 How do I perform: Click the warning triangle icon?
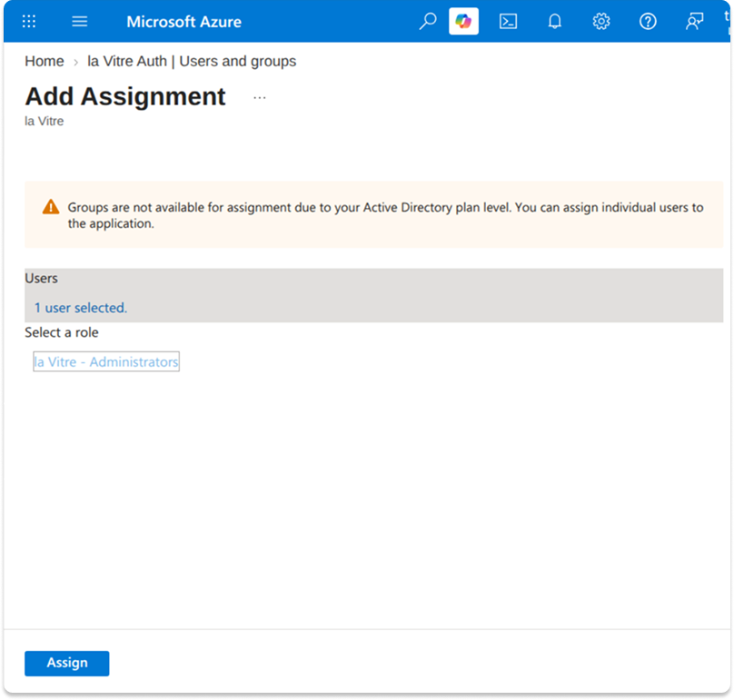click(51, 207)
